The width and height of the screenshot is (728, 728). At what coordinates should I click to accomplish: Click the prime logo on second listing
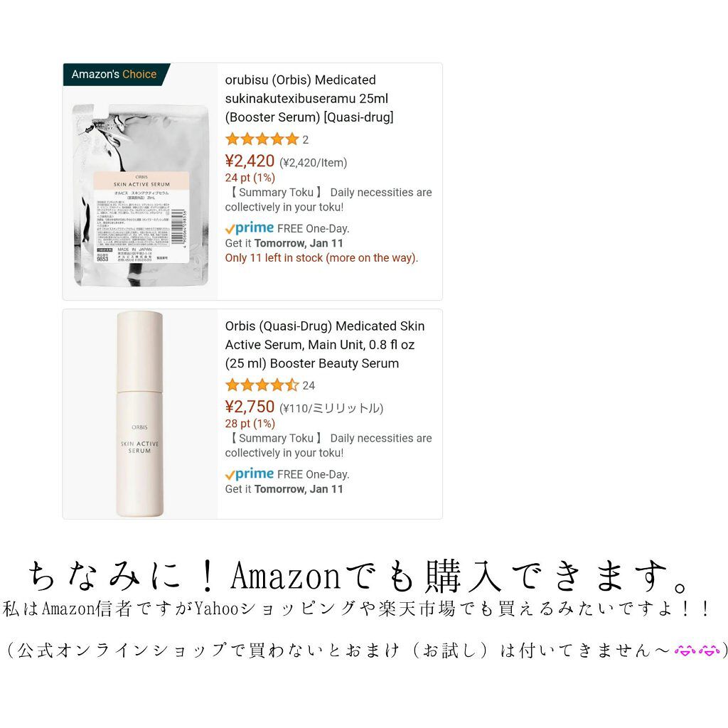pos(250,474)
